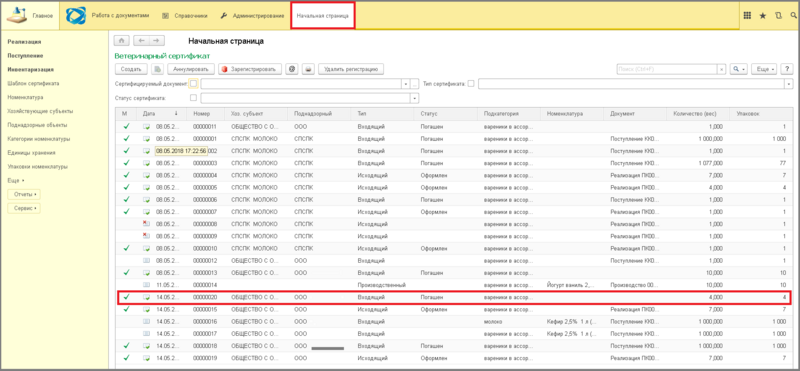
Task: Click the posted document icon in row 00000019
Action: coord(146,358)
